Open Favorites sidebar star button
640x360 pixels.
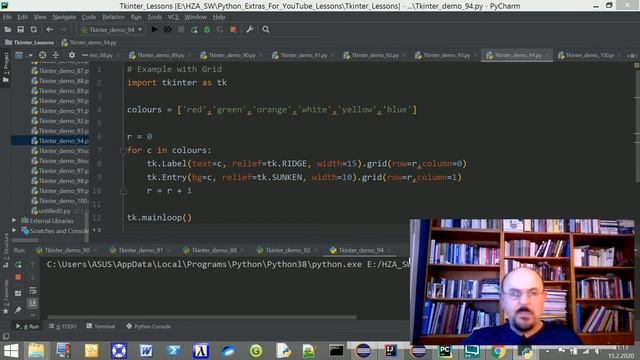pyautogui.click(x=5, y=297)
